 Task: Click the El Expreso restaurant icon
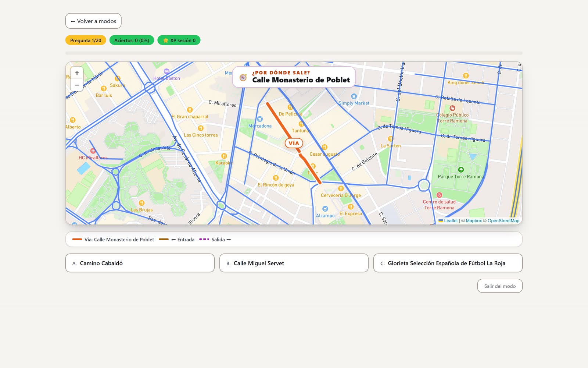(x=351, y=206)
